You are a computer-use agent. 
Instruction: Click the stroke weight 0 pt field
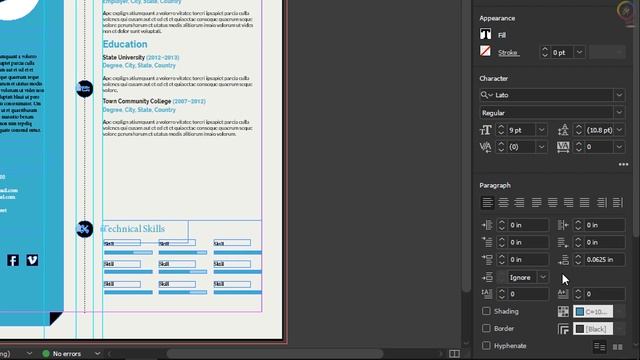click(x=562, y=52)
